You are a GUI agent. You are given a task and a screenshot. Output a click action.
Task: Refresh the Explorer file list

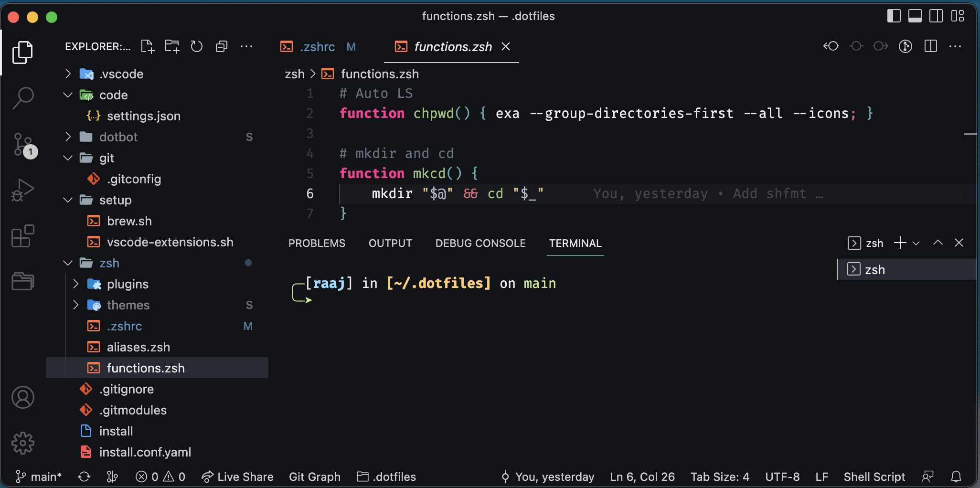(x=197, y=46)
